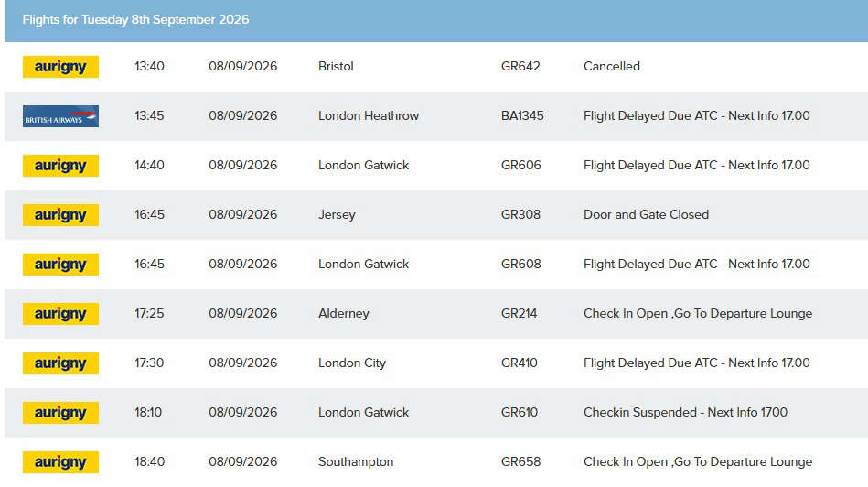Click the Door and Gate Closed status

646,214
